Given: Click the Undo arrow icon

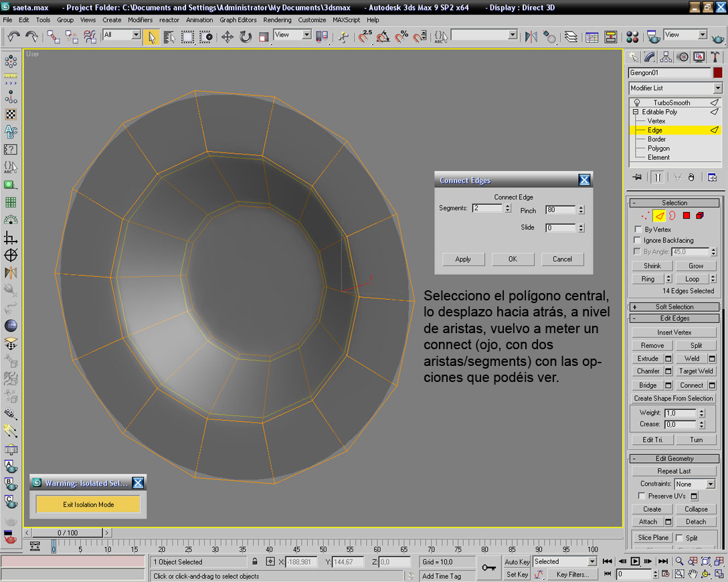Looking at the screenshot, I should (13, 37).
